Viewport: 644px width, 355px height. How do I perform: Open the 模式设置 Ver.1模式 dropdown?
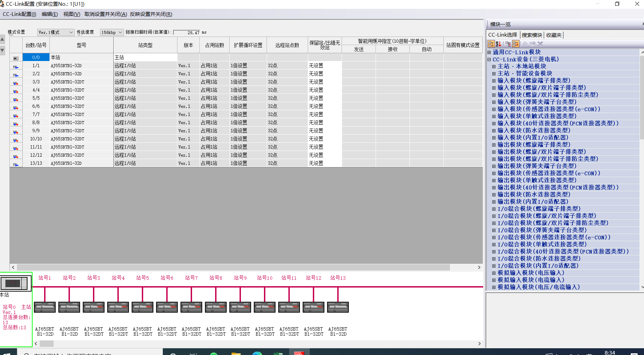coord(56,32)
